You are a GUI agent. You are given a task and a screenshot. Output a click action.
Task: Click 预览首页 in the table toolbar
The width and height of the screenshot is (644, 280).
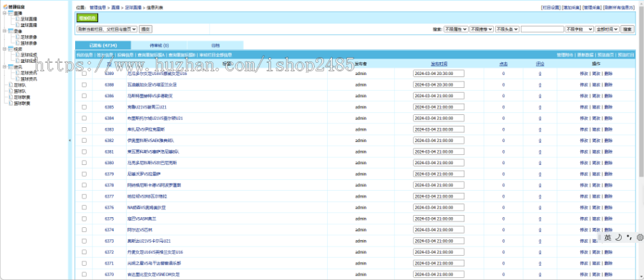[x=605, y=55]
